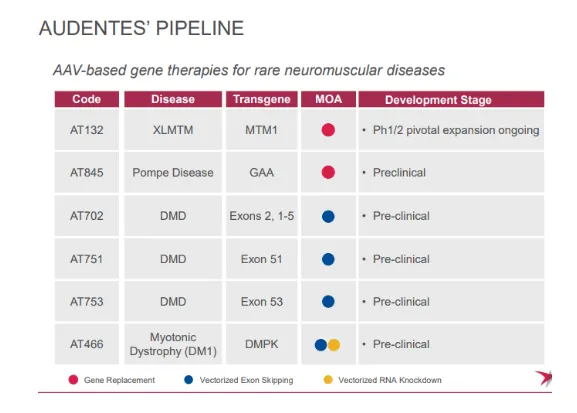Click the Myotonic Dystrophy (DM1) cell
The height and width of the screenshot is (413, 577).
click(173, 344)
